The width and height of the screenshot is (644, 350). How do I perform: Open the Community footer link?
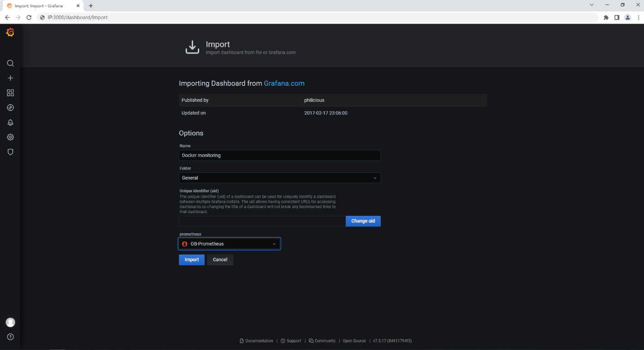pos(322,341)
